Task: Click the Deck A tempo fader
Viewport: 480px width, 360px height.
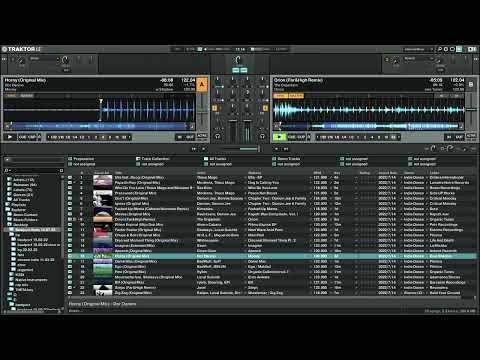Action: (x=202, y=110)
